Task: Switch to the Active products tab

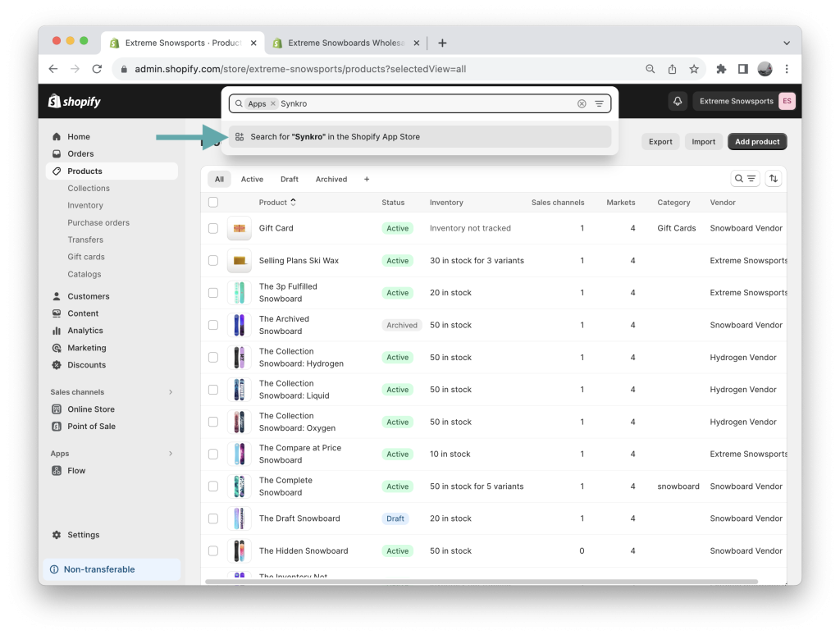Action: (252, 179)
